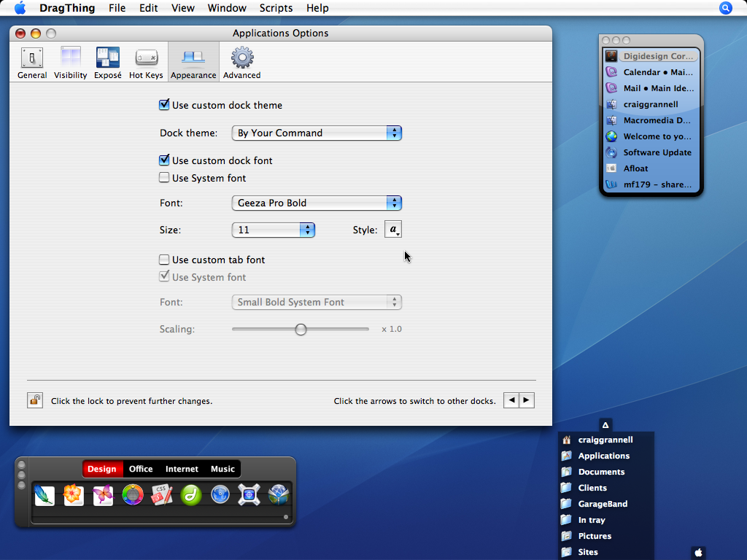Image resolution: width=747 pixels, height=560 pixels.
Task: Launch the blue disc app in dock
Action: (220, 495)
